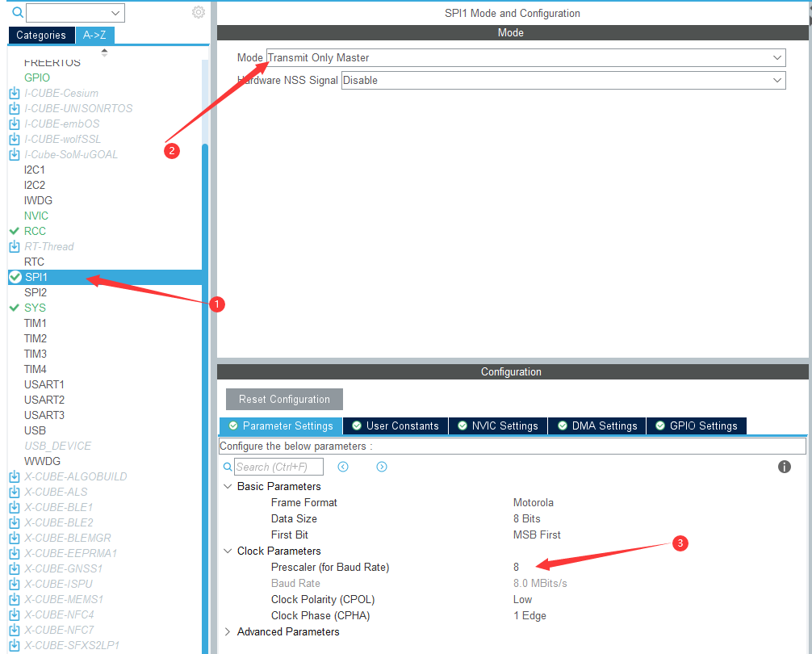Open the GPIO Settings tab
Viewport: 812px width, 654px height.
pyautogui.click(x=697, y=426)
